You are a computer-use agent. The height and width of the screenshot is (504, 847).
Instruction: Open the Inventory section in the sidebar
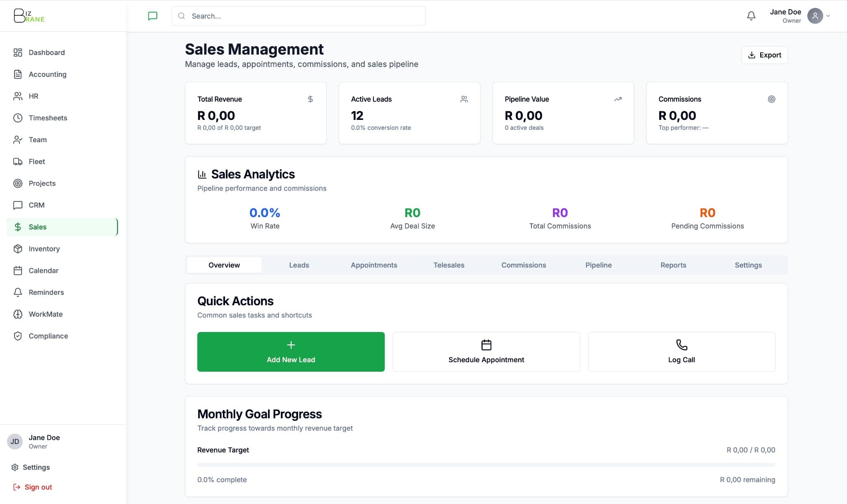tap(43, 248)
